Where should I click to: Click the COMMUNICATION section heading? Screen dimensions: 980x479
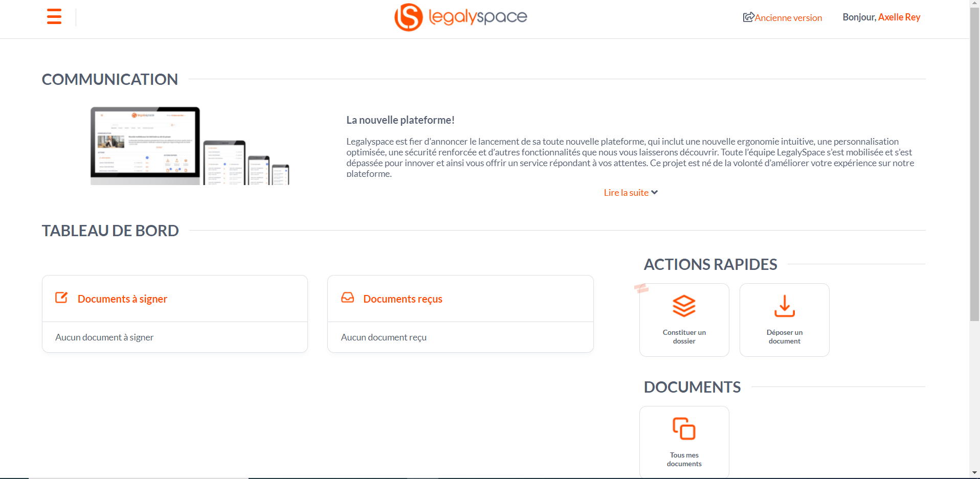(110, 79)
